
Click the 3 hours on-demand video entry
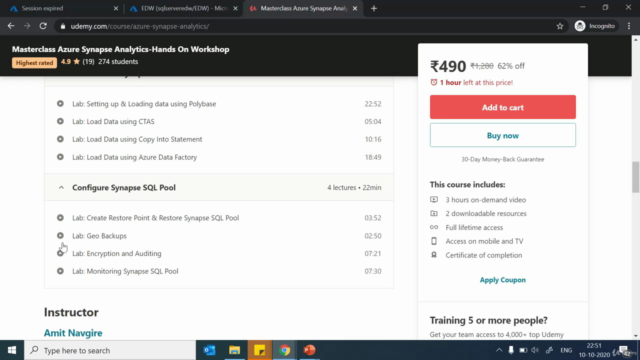(x=485, y=200)
